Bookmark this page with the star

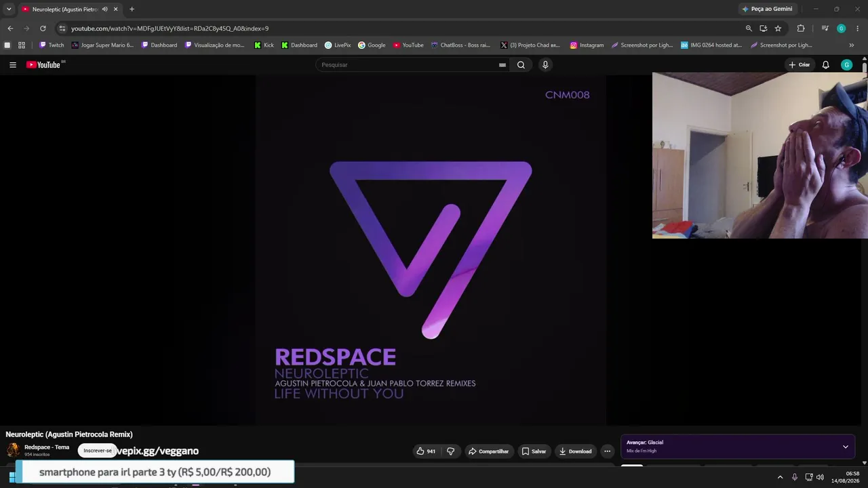(778, 28)
